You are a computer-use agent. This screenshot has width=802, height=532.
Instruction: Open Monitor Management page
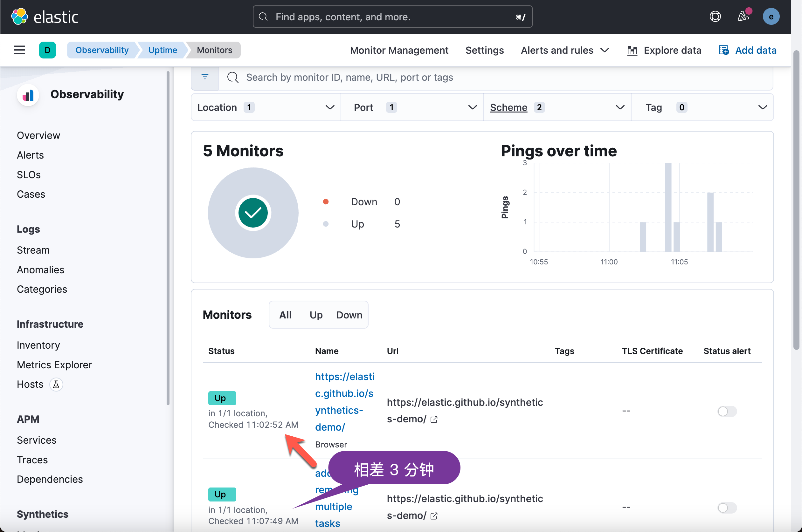point(399,50)
